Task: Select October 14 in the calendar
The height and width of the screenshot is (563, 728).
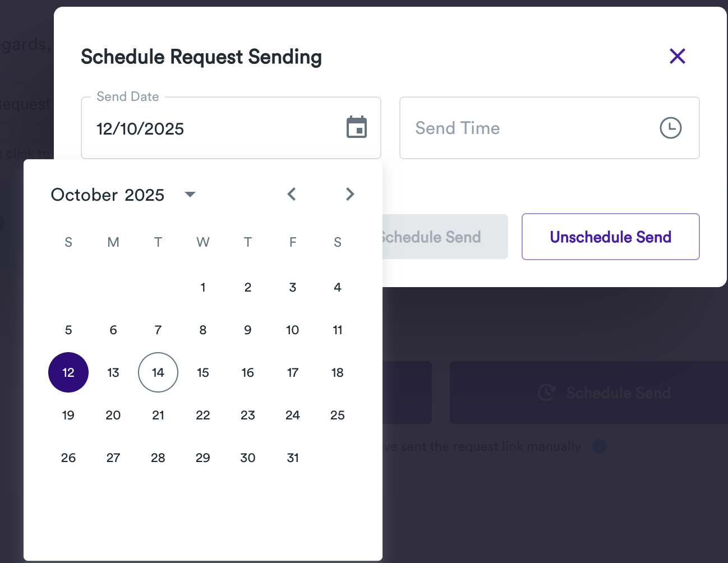Action: pyautogui.click(x=158, y=372)
